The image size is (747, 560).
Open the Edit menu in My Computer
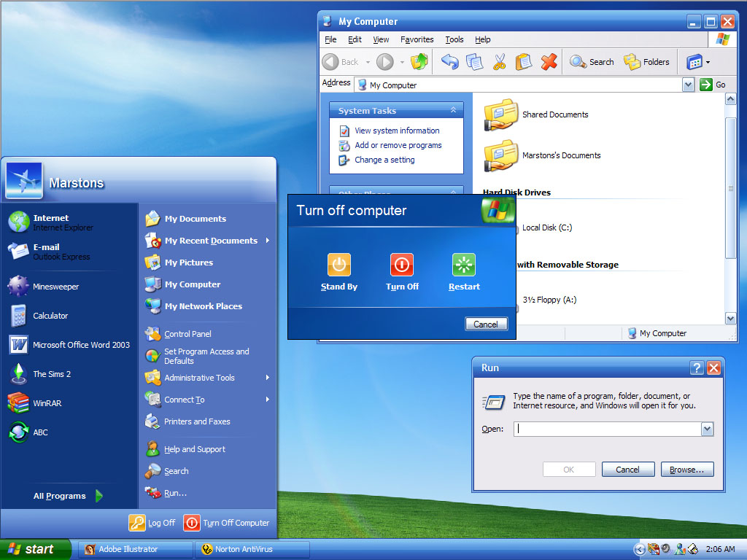[355, 39]
